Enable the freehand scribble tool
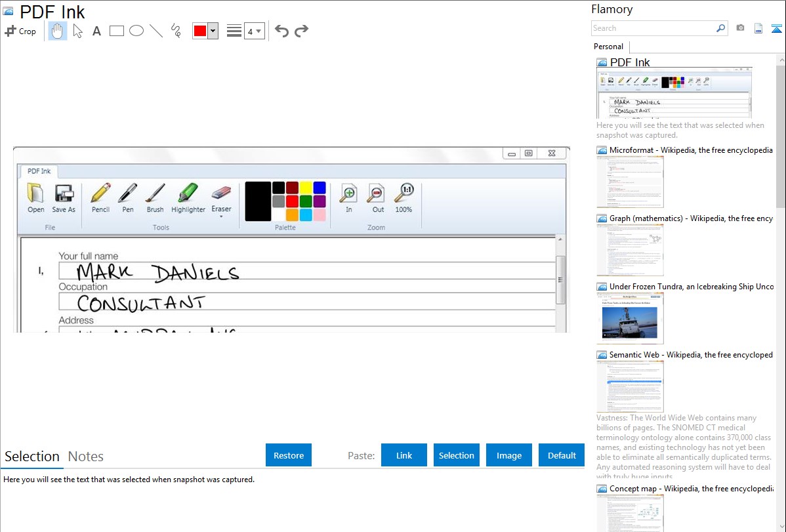786x532 pixels. tap(176, 31)
